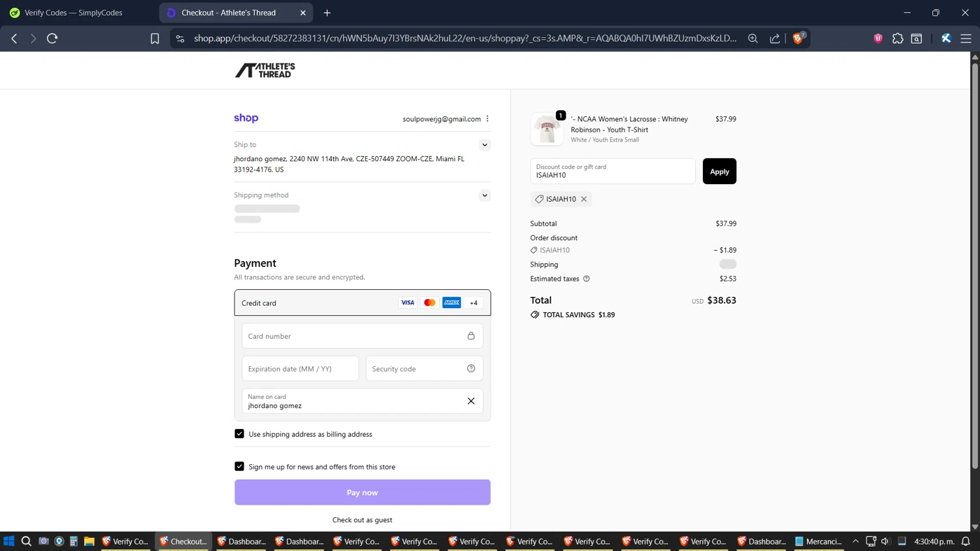This screenshot has width=980, height=551.
Task: Switch to Verify Codes — SimplyCodes tab
Action: 73,12
